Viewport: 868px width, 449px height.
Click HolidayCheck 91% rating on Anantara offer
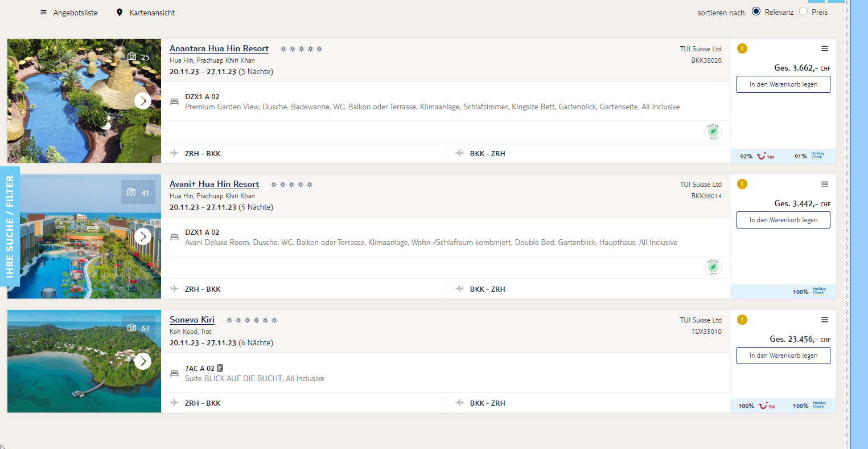coord(809,156)
